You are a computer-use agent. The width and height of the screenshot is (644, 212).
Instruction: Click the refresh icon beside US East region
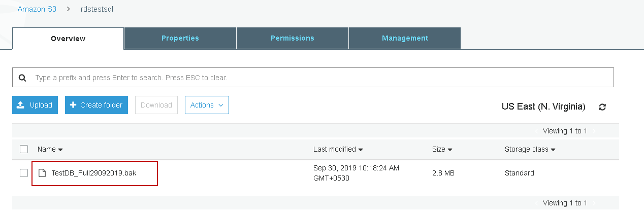pyautogui.click(x=602, y=107)
